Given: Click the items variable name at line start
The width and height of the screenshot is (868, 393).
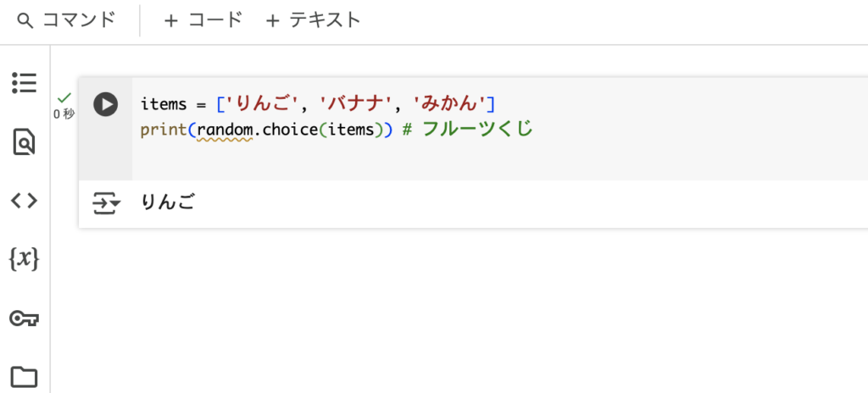Looking at the screenshot, I should [x=164, y=104].
